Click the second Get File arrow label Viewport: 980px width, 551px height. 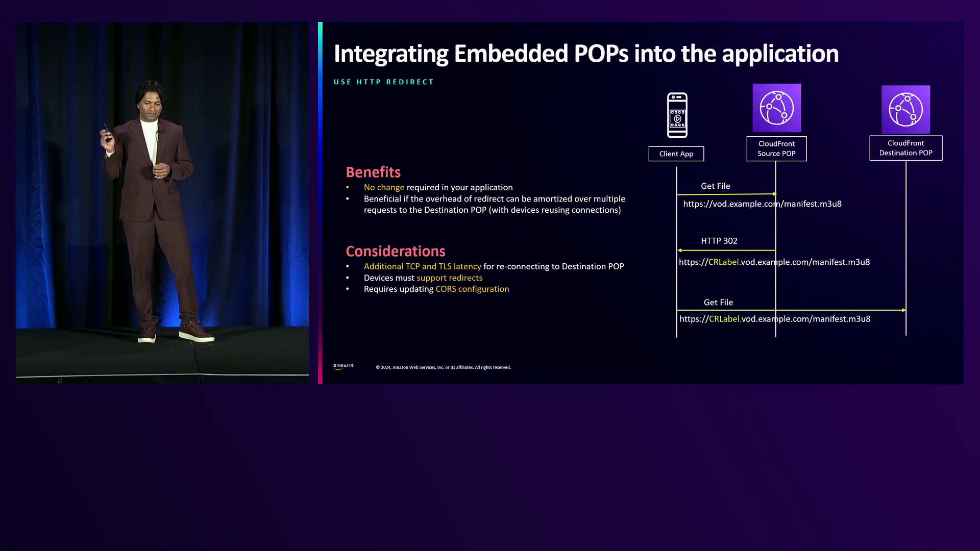pyautogui.click(x=718, y=303)
